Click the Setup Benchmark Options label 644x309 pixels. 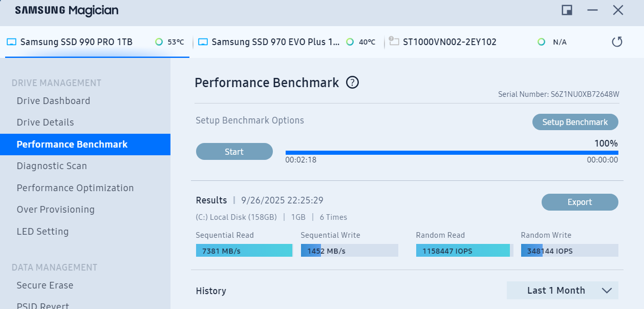[x=250, y=121]
